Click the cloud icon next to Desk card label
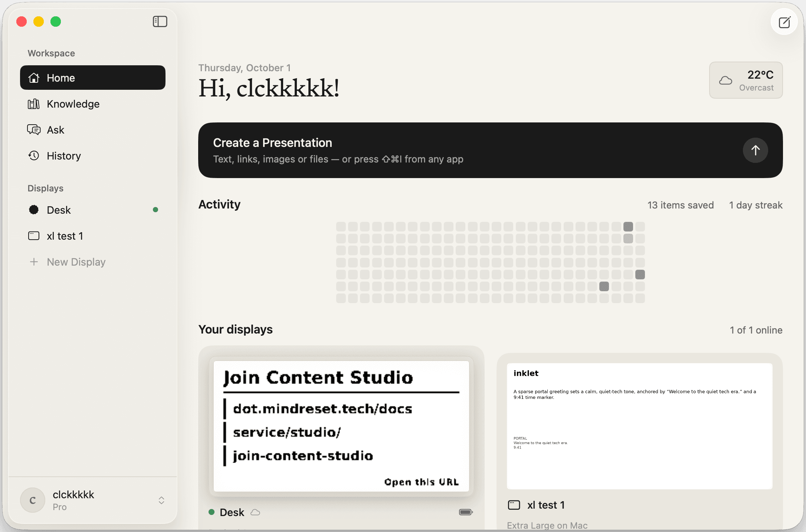 click(x=255, y=512)
